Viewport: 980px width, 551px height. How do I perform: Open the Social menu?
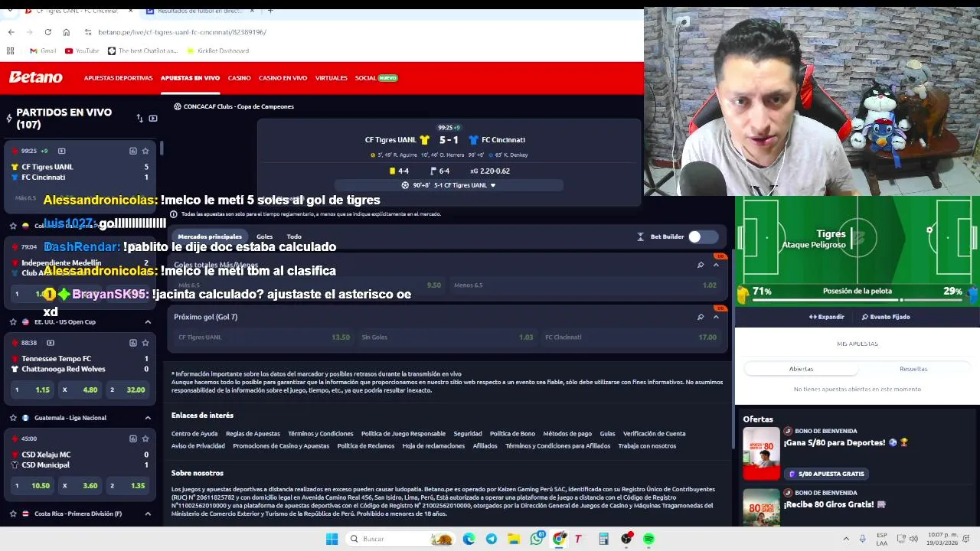coord(376,78)
